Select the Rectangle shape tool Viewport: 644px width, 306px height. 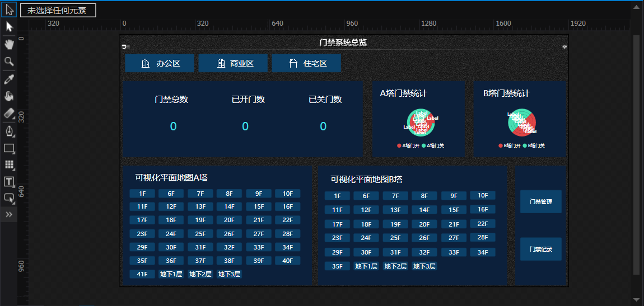tap(10, 148)
